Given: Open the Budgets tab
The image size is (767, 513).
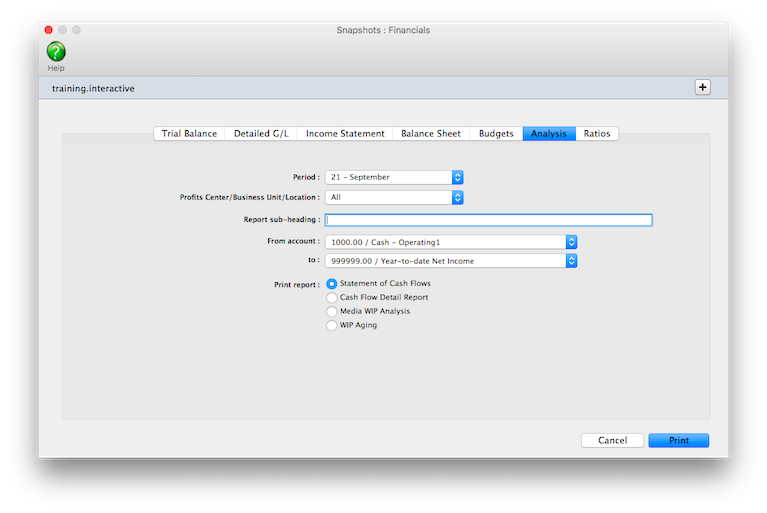Looking at the screenshot, I should coord(496,134).
